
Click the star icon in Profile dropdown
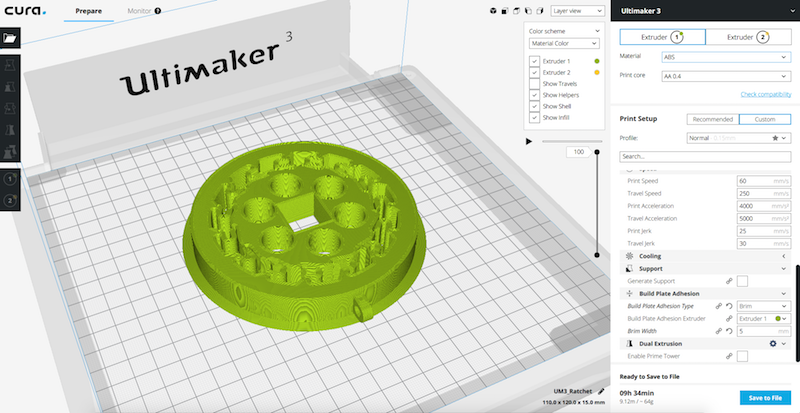pos(775,138)
